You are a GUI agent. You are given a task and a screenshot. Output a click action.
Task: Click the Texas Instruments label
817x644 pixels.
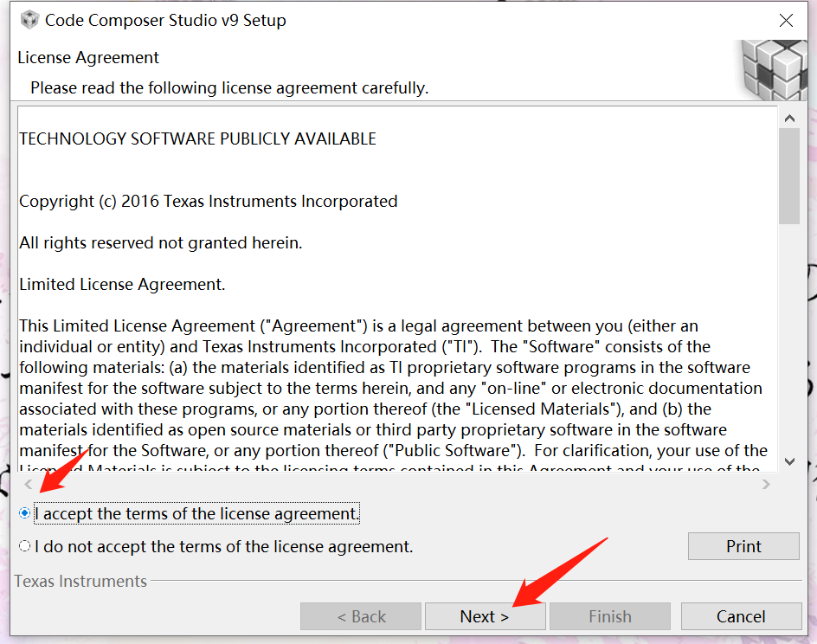point(80,581)
